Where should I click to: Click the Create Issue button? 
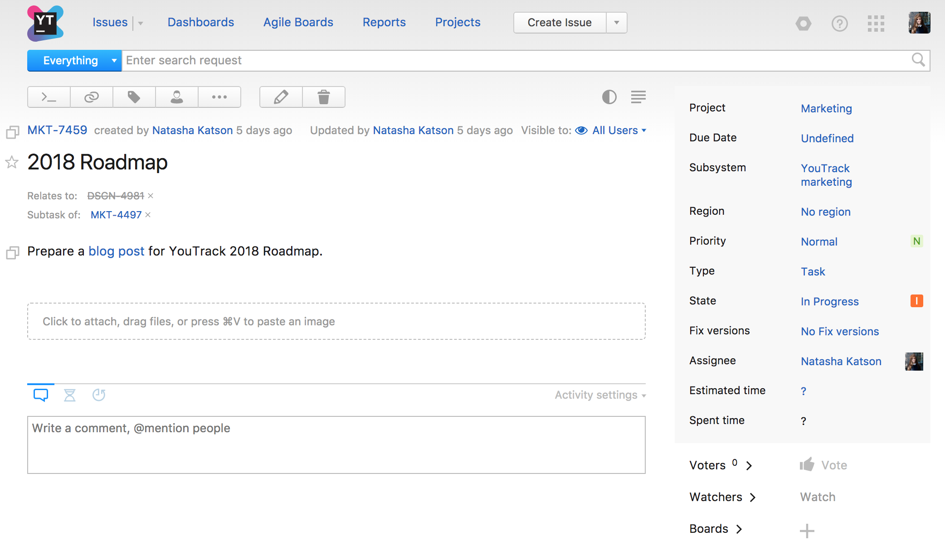pos(560,23)
